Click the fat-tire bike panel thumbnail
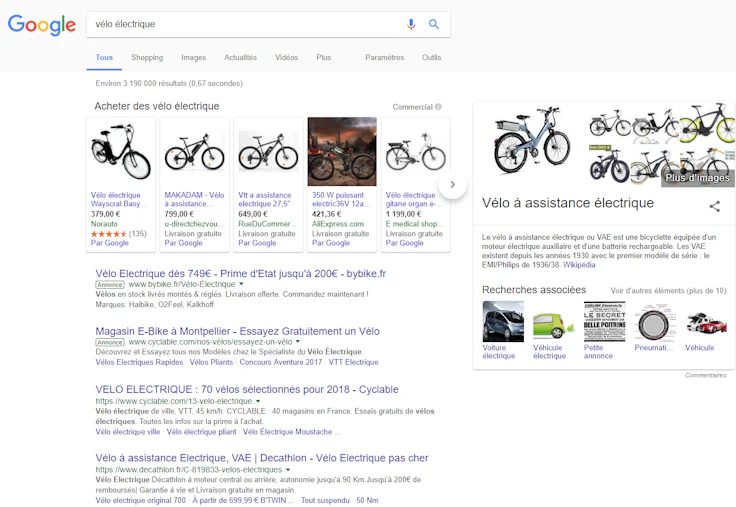This screenshot has width=736, height=507. (x=609, y=165)
